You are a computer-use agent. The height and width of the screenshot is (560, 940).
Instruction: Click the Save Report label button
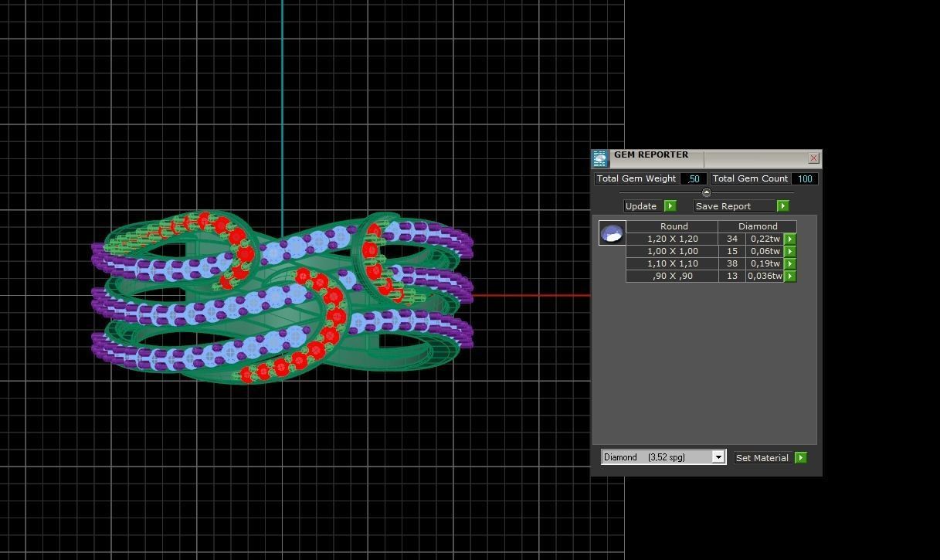coord(734,206)
